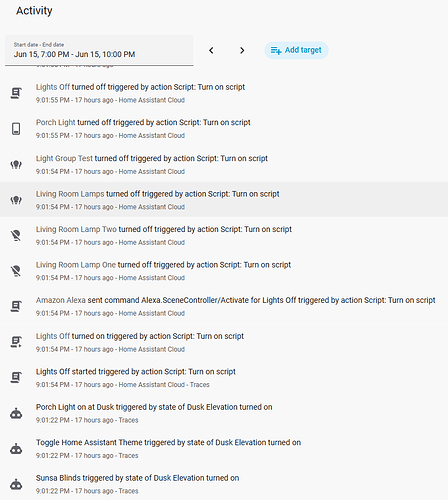Advance to the next date range with right chevron

242,50
